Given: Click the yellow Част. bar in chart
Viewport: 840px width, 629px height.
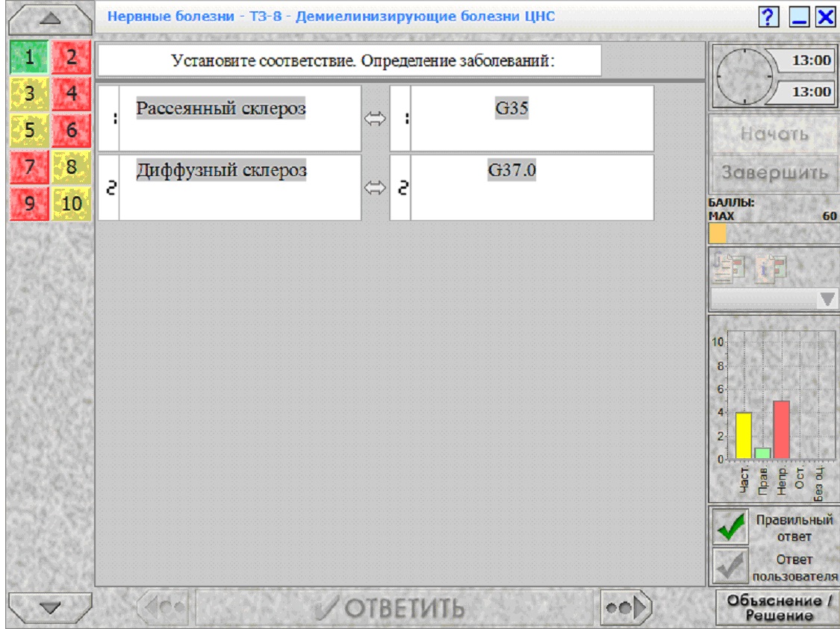Looking at the screenshot, I should click(744, 435).
